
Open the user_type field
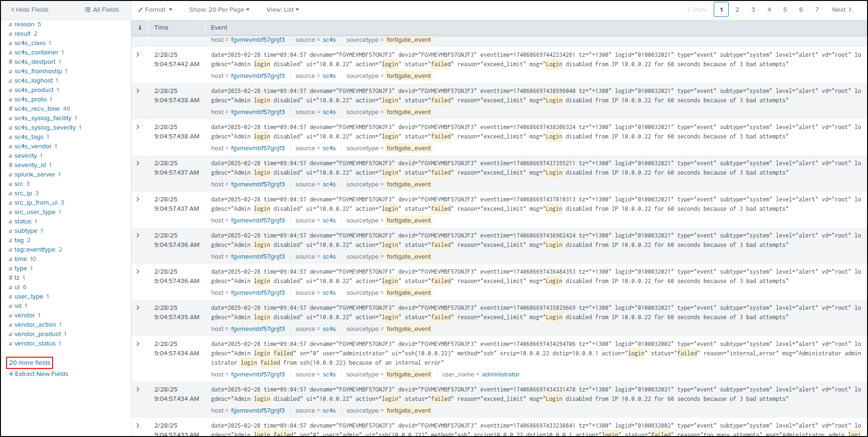[x=29, y=297]
